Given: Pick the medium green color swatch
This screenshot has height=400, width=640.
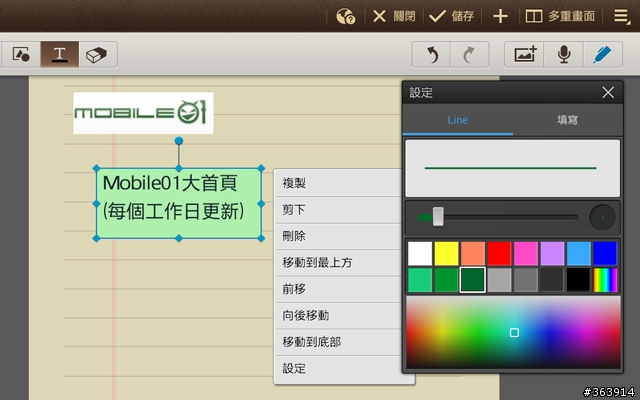Looking at the screenshot, I should point(446,280).
